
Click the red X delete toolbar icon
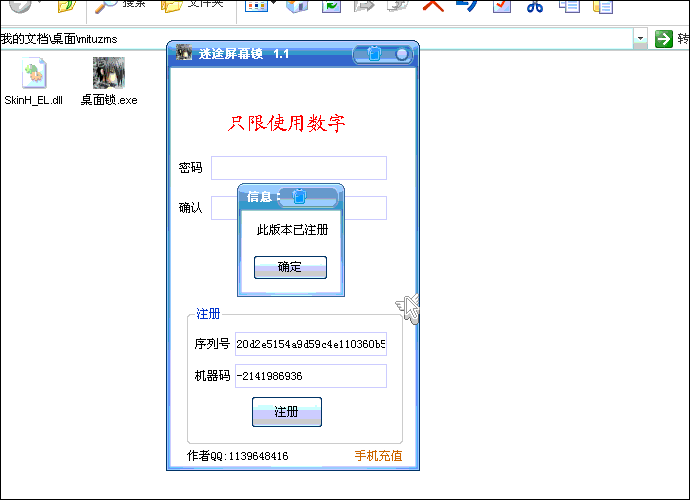pyautogui.click(x=433, y=5)
